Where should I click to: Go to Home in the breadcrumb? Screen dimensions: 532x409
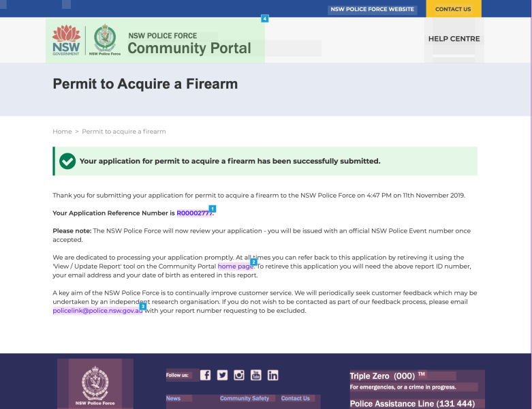(62, 132)
